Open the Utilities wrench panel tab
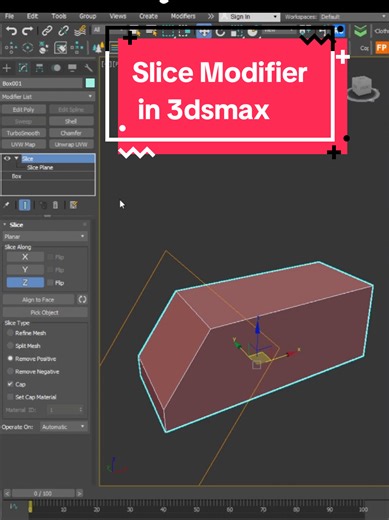 88,68
